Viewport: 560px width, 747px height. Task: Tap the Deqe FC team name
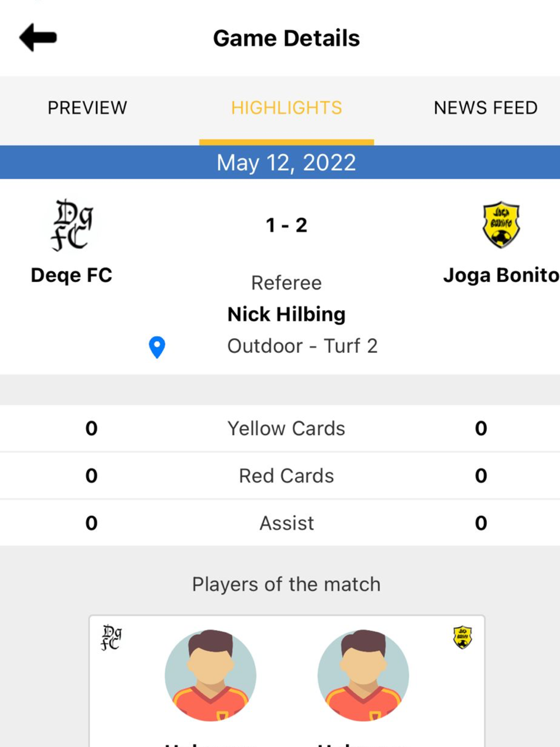tap(72, 275)
